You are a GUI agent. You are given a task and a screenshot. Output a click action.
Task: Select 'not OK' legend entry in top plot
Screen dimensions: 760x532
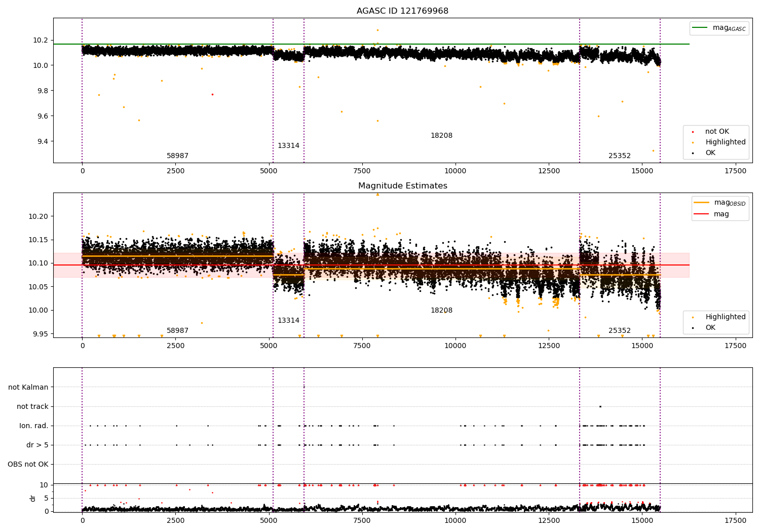click(717, 132)
